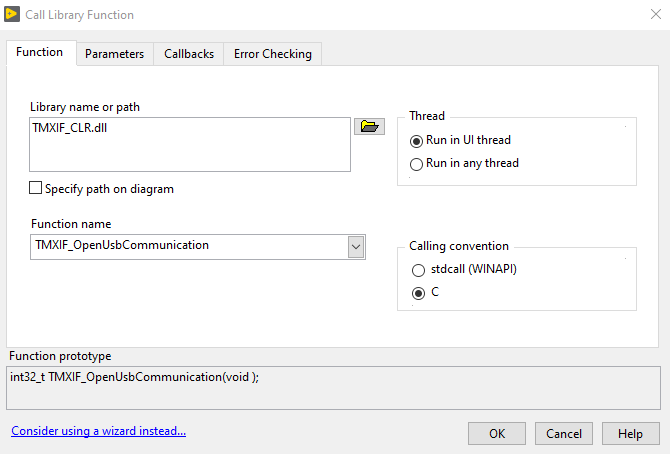Browse for the library file with the folder icon
Screen dimensions: 670x454
(369, 126)
